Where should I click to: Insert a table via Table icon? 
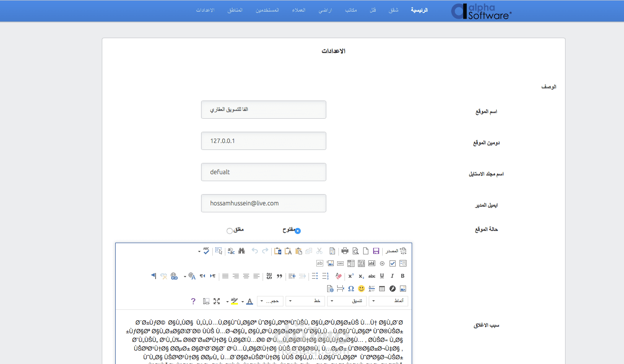pos(382,288)
